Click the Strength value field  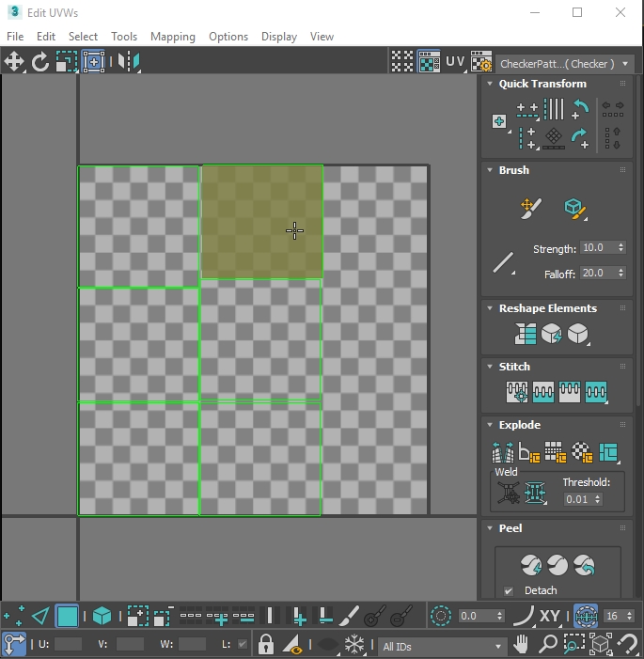(x=598, y=247)
